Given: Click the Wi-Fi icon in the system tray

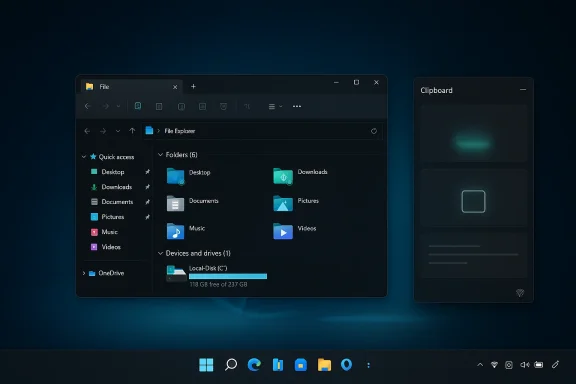Looking at the screenshot, I should point(494,365).
